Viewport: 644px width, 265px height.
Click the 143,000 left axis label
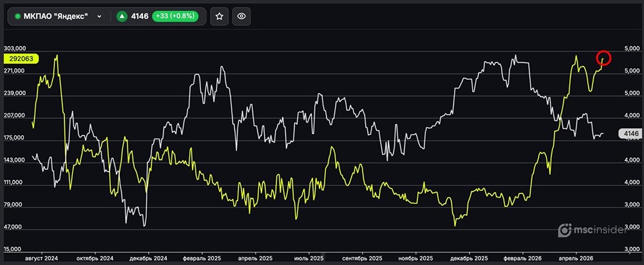point(14,161)
